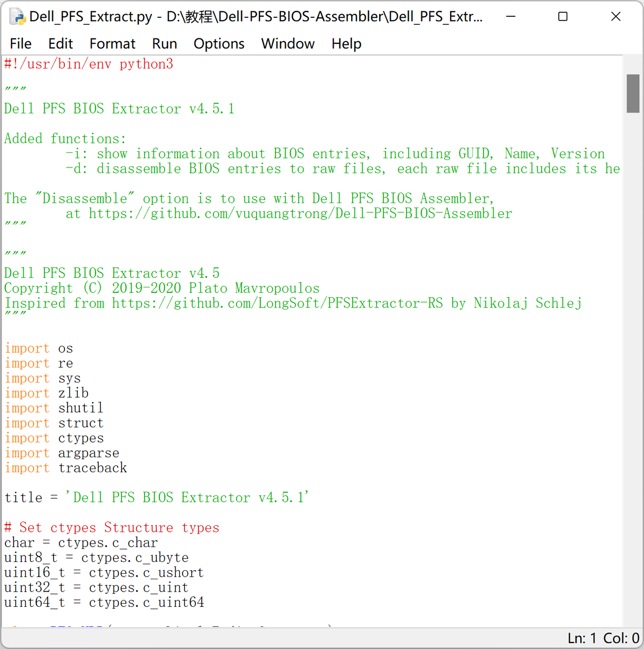The image size is (644, 649).
Task: Click the 'import sys' line
Action: (x=43, y=378)
